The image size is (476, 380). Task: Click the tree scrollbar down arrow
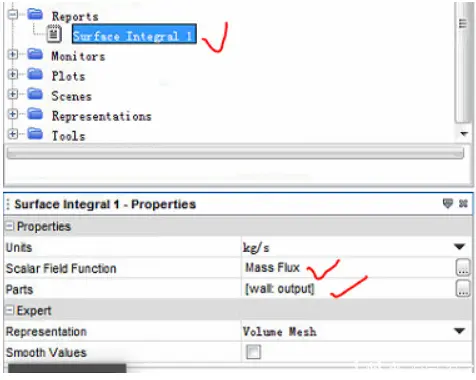[x=464, y=134]
